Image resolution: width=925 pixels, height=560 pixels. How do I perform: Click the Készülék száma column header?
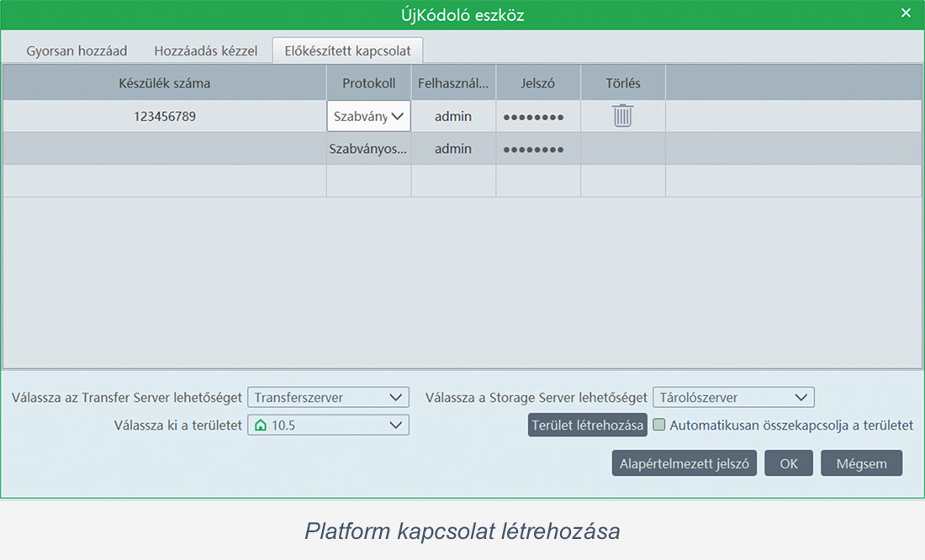(163, 82)
